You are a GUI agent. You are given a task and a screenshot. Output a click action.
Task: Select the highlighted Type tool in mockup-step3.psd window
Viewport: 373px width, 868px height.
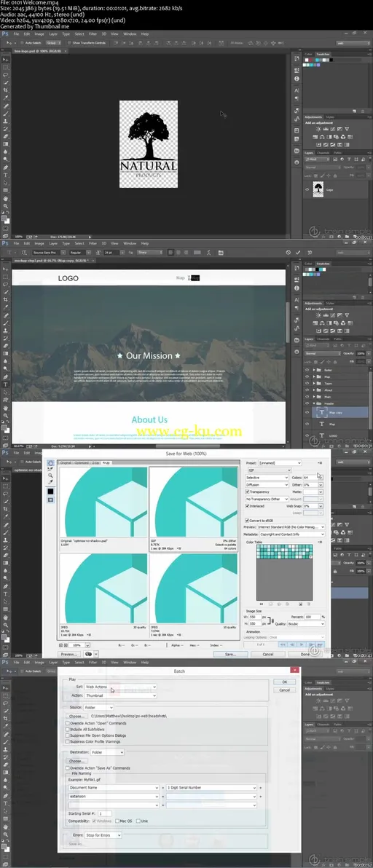coord(6,384)
